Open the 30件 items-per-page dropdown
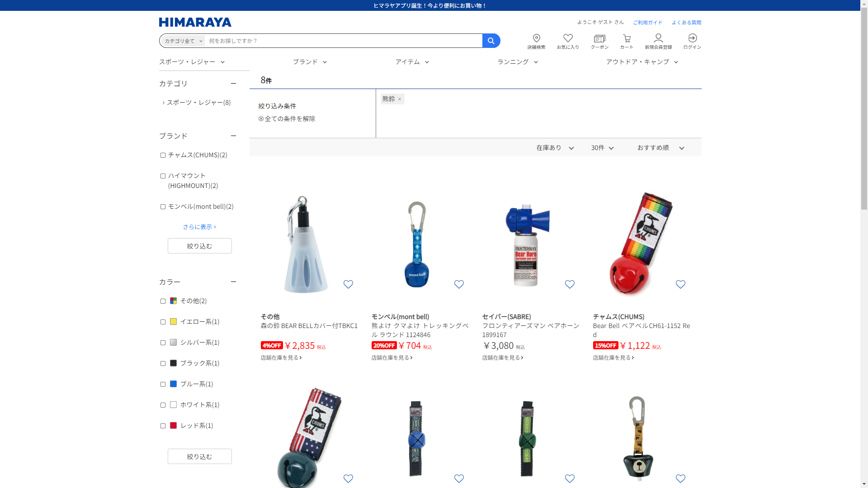This screenshot has width=868, height=488. click(602, 148)
